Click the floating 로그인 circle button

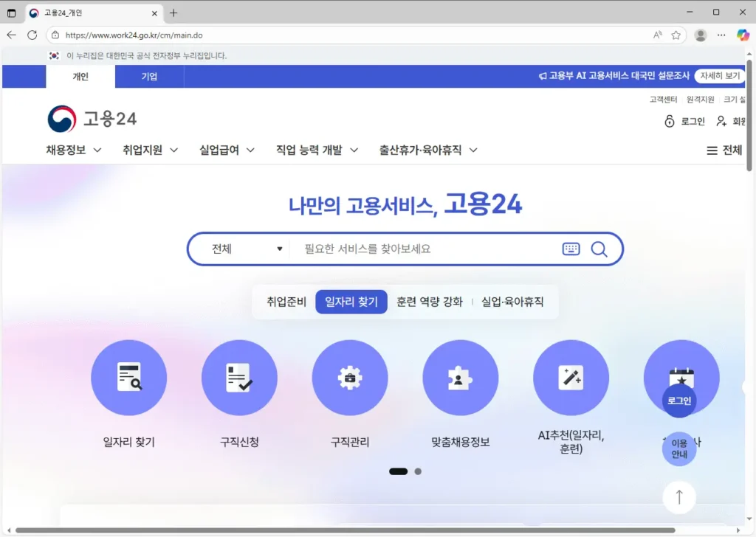[679, 401]
